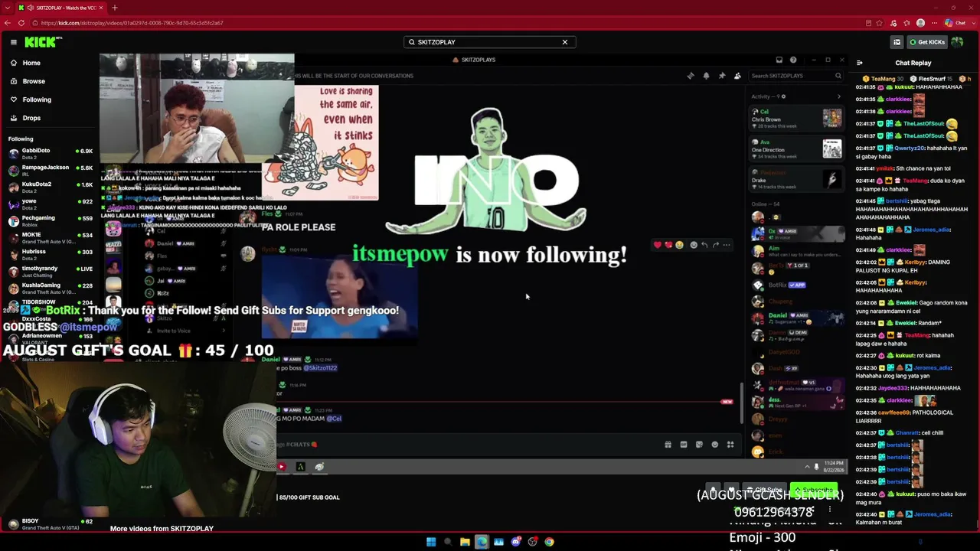980x551 pixels.
Task: Expand the Copilot Chat dropdown arrow
Action: pyautogui.click(x=973, y=23)
